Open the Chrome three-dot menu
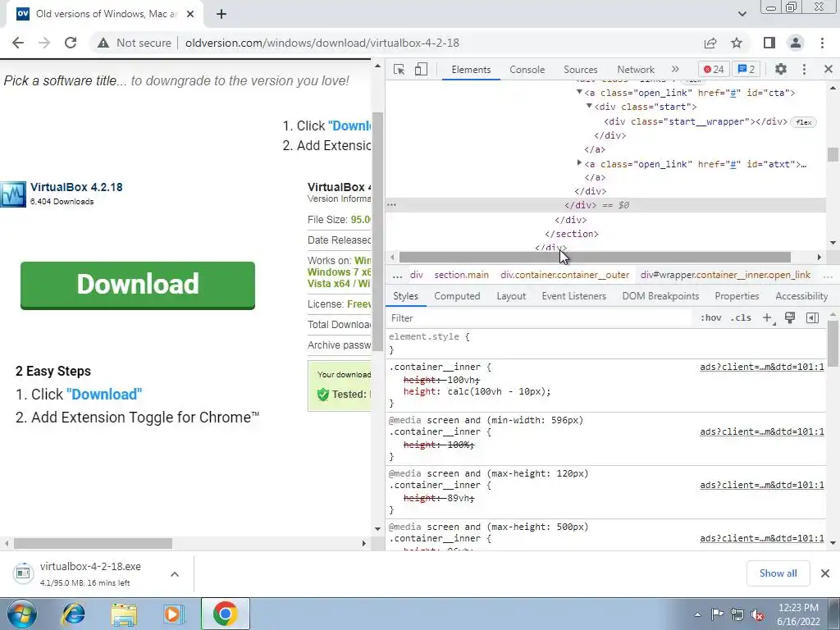 822,43
